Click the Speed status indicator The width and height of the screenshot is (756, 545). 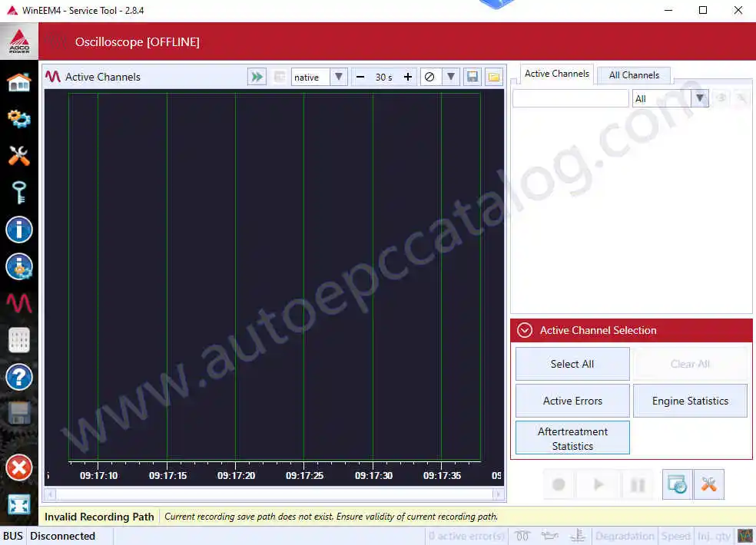tap(675, 536)
